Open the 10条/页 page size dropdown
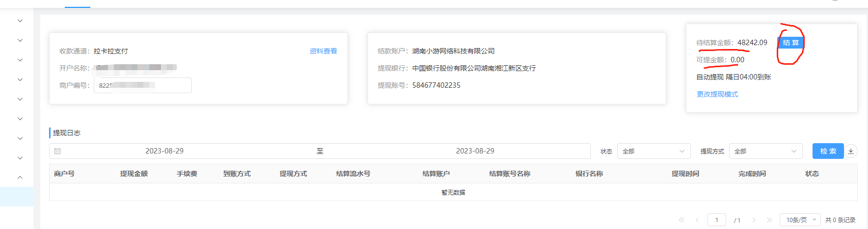Viewport: 868px width, 229px height. [800, 220]
